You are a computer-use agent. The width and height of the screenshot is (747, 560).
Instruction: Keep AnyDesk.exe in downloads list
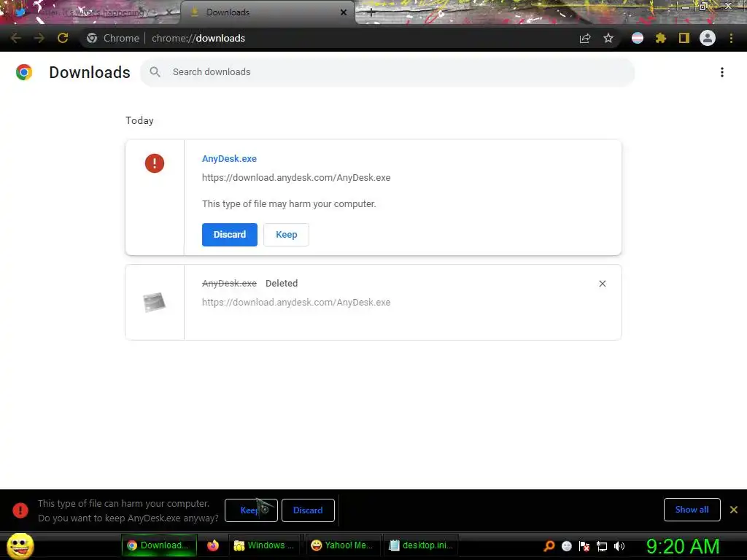(286, 234)
